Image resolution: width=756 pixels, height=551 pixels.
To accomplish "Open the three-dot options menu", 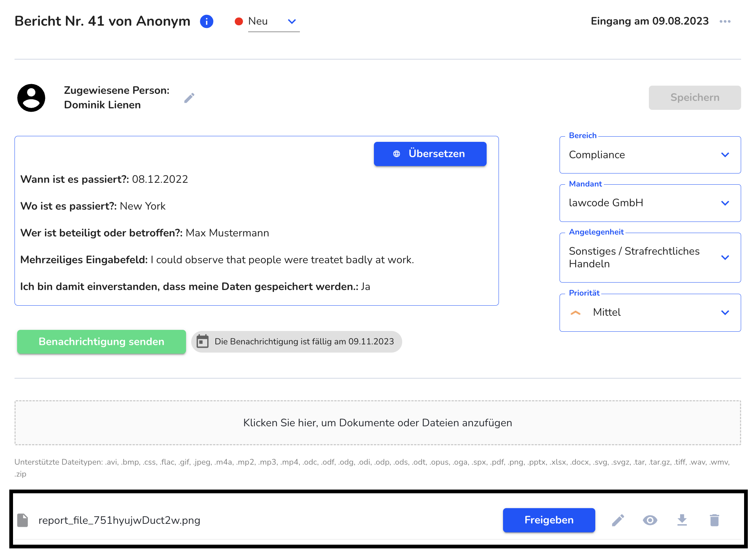I will tap(725, 22).
